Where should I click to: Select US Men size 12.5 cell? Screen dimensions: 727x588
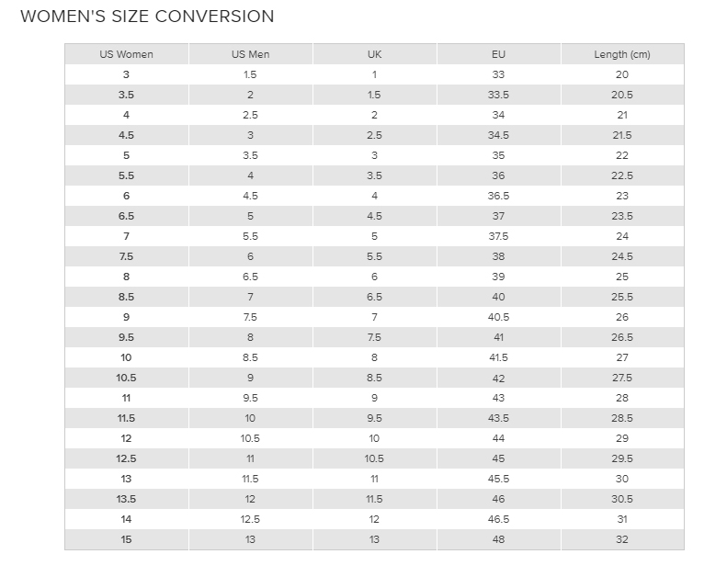tap(250, 519)
